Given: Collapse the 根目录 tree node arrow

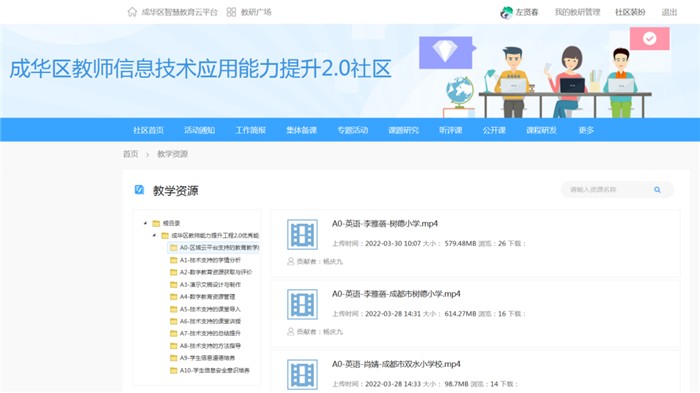Looking at the screenshot, I should (x=145, y=223).
